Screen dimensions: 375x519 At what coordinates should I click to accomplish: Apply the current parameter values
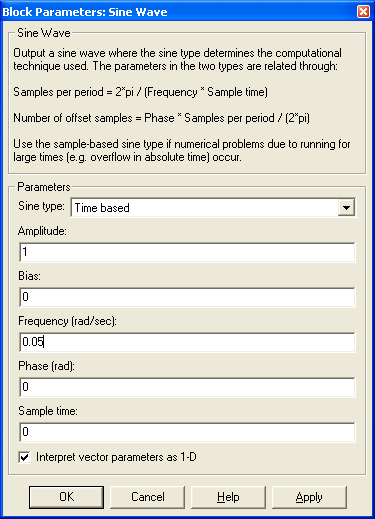click(x=309, y=497)
